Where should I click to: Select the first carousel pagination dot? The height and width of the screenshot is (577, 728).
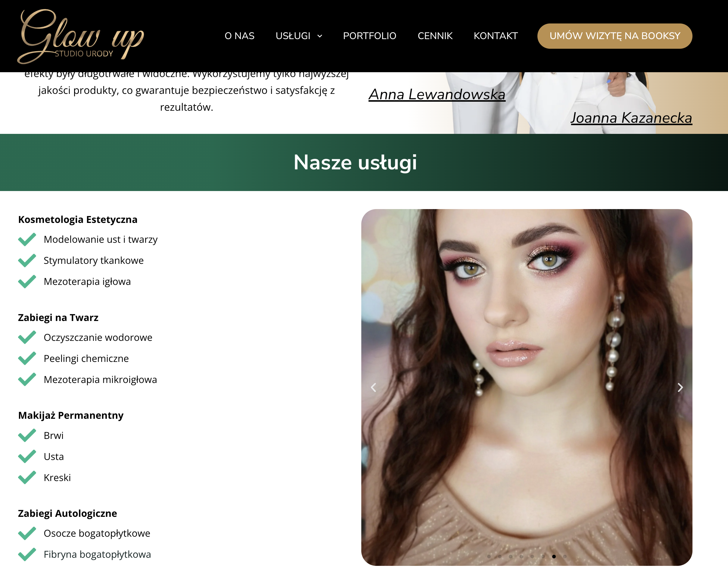coord(489,557)
